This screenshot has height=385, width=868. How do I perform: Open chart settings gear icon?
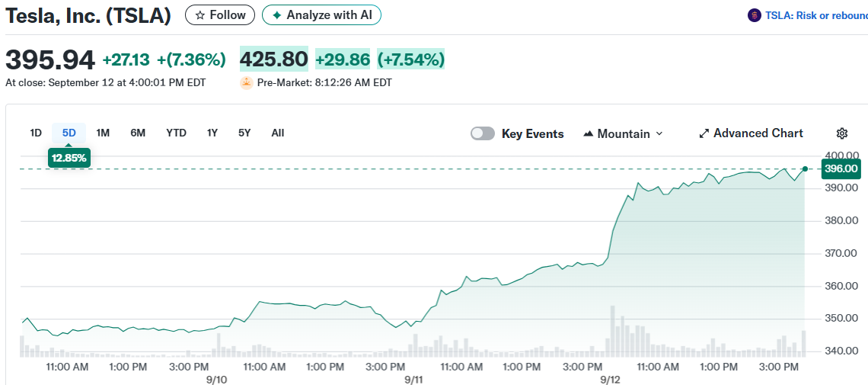(842, 133)
